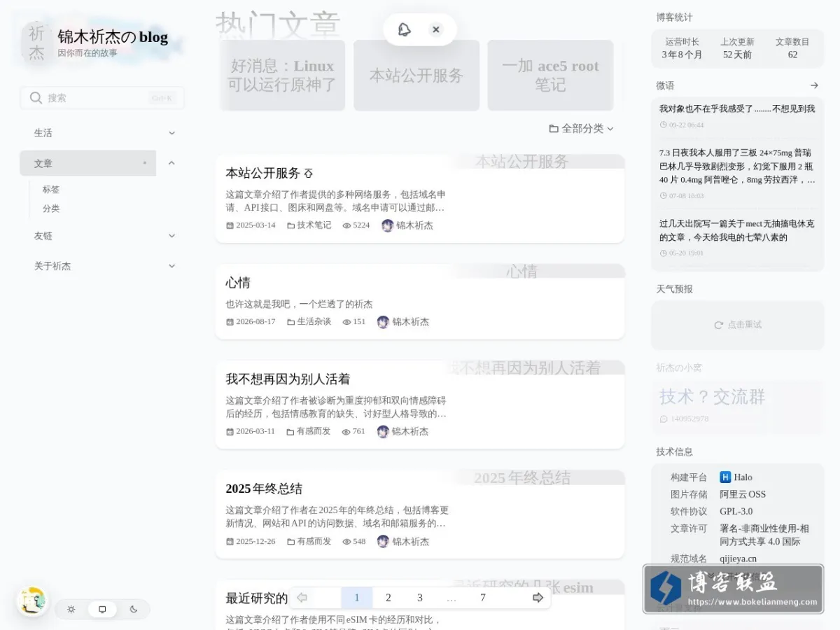
Task: Select 友链 in sidebar navigation
Action: 43,236
